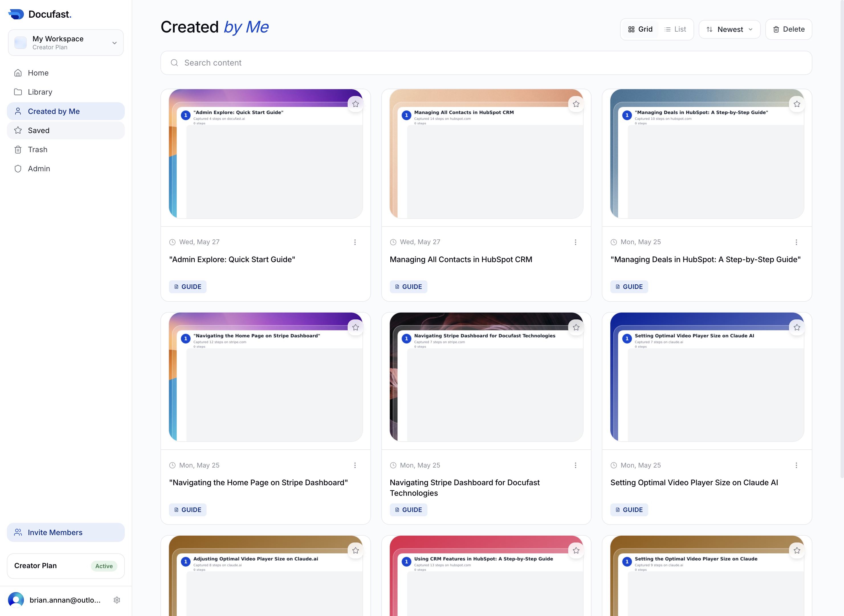Open Adjusting Optimal Video Player Size thumbnail
This screenshot has width=844, height=616.
click(x=266, y=576)
